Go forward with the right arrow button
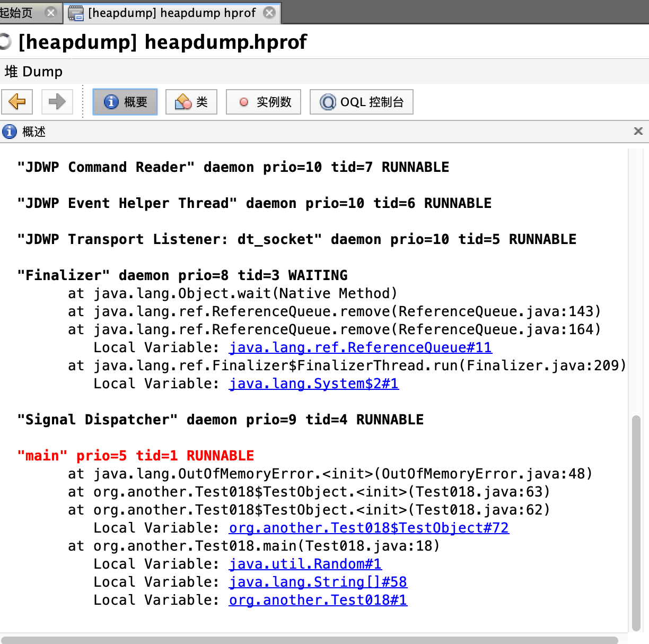 click(57, 101)
